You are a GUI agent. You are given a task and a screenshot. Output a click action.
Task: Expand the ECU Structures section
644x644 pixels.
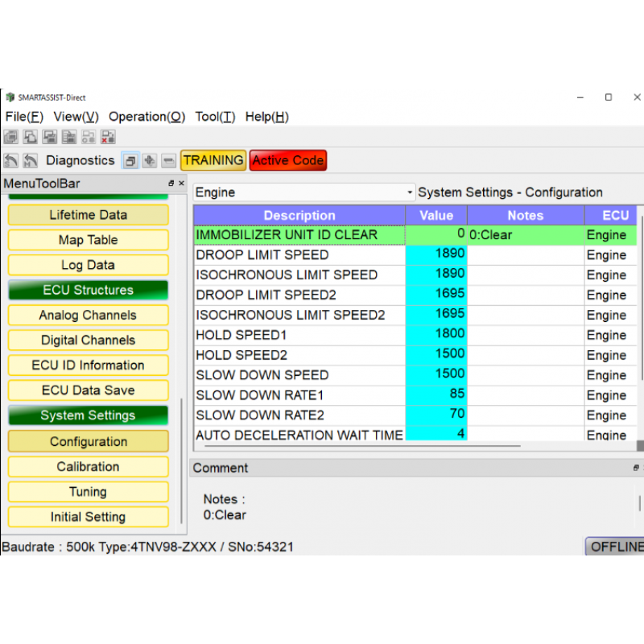point(88,290)
